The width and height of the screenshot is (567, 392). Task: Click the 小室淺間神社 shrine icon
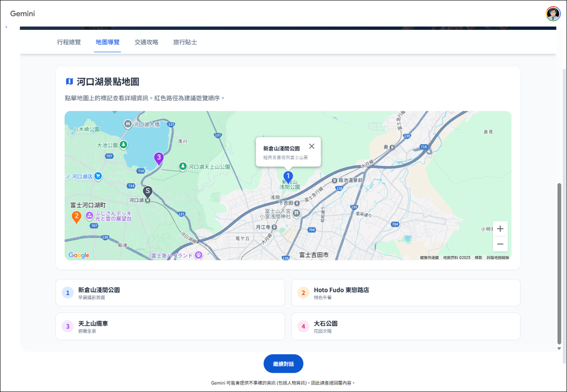[296, 213]
